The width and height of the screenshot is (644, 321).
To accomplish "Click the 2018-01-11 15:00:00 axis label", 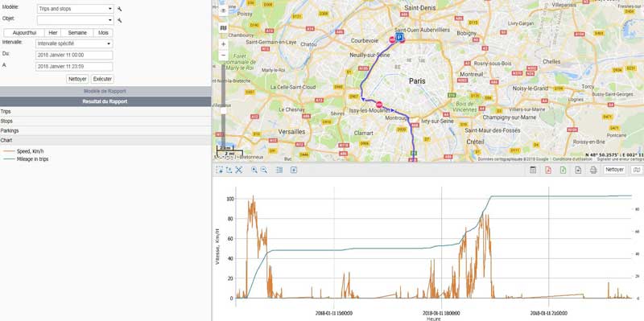I will (x=334, y=313).
